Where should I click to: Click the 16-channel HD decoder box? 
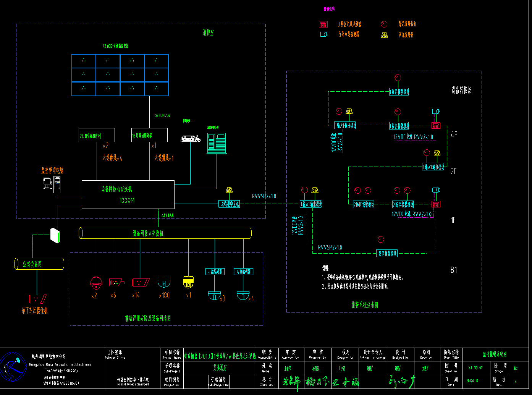pos(149,135)
